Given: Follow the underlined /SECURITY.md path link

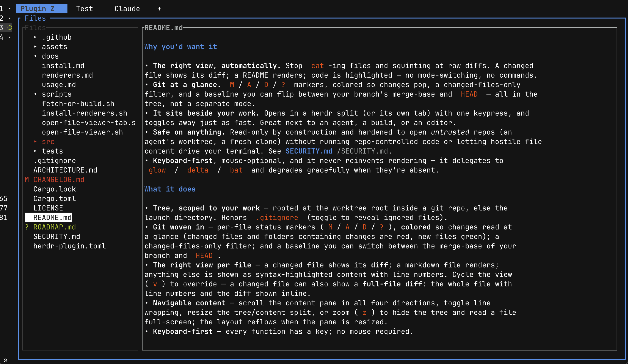Looking at the screenshot, I should tap(362, 151).
